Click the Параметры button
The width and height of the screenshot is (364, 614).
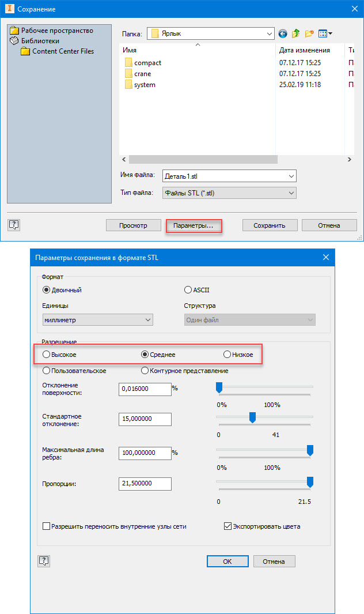tap(194, 225)
